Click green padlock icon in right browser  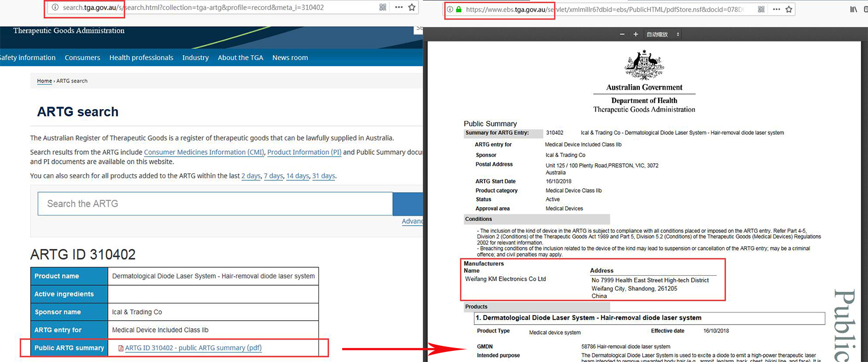point(459,9)
